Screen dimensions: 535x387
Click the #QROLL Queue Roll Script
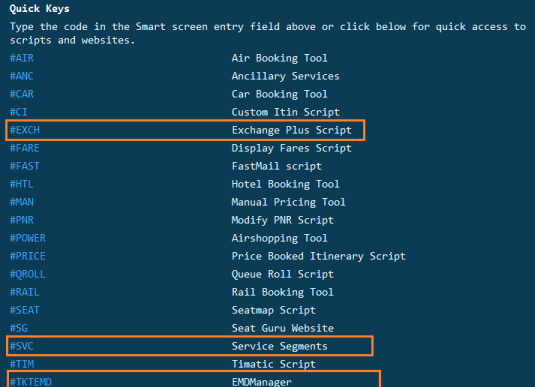click(x=28, y=274)
